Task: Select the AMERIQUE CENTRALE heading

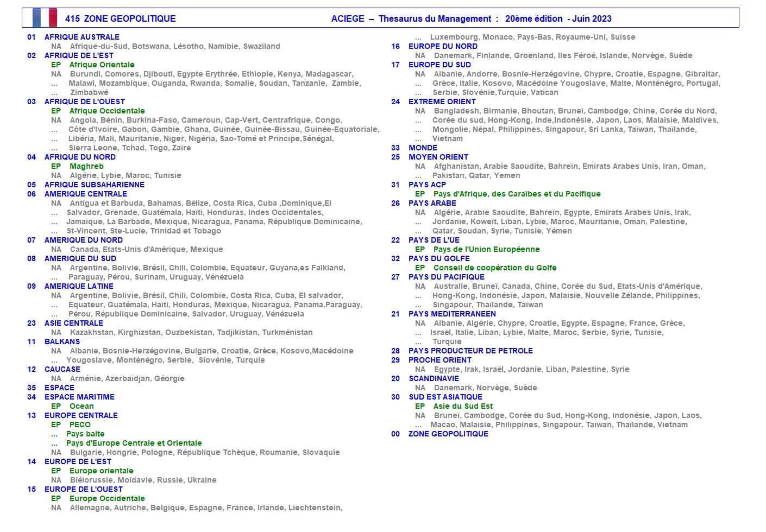Action: click(85, 194)
